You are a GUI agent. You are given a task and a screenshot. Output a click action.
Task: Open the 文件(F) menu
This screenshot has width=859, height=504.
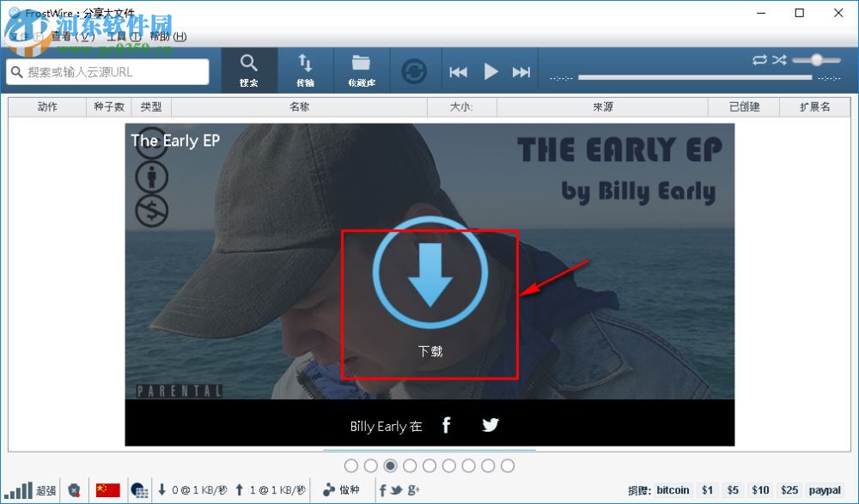tap(27, 37)
